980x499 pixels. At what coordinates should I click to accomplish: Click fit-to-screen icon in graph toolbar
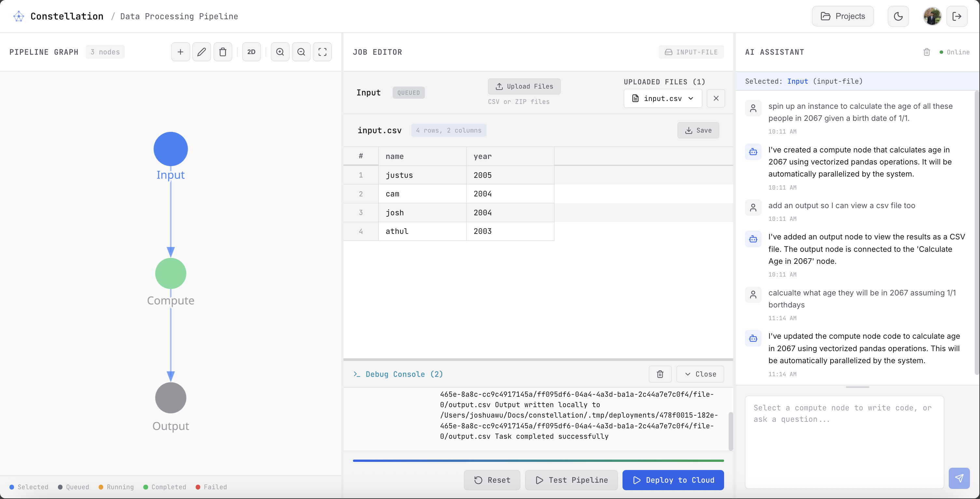[322, 52]
